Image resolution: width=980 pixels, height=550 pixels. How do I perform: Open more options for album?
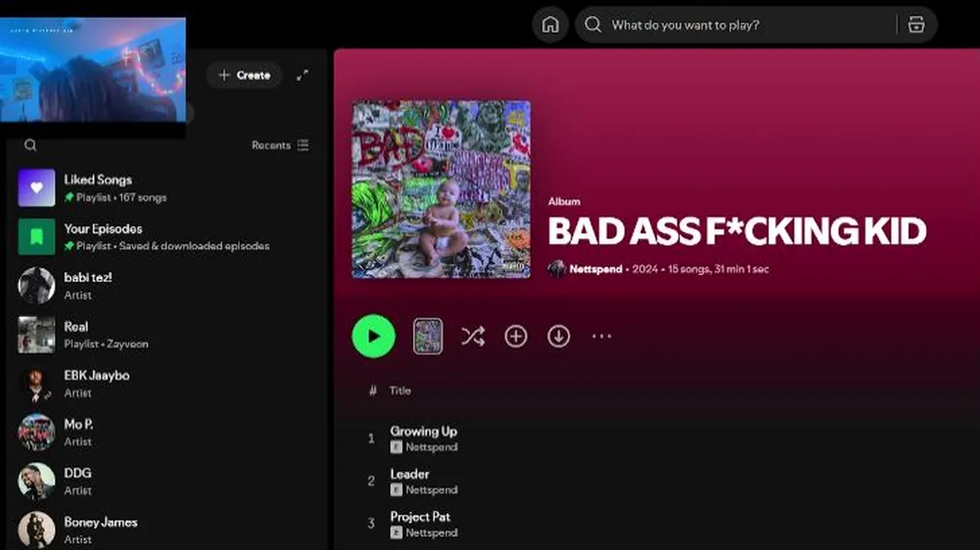[x=601, y=336]
